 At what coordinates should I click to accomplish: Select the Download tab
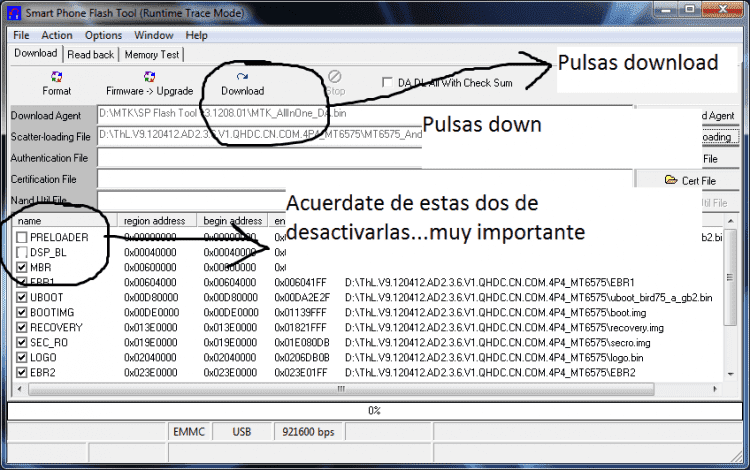35,53
